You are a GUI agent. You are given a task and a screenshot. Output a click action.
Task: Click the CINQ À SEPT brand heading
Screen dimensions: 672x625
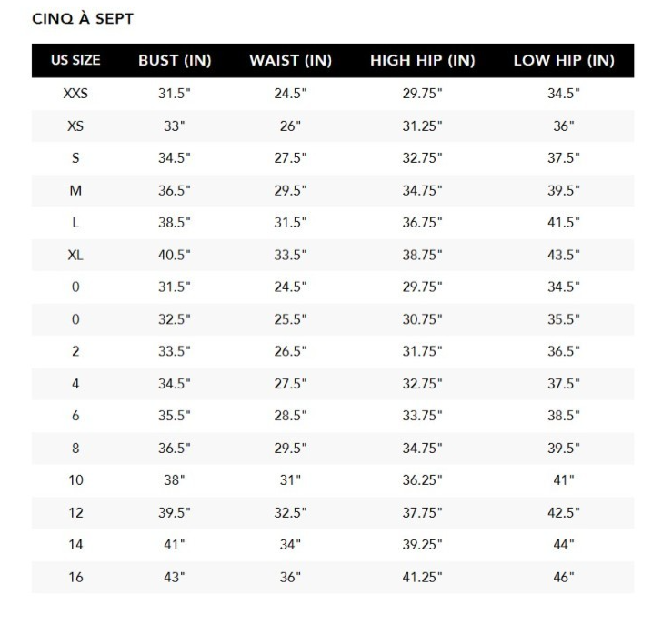pyautogui.click(x=83, y=19)
